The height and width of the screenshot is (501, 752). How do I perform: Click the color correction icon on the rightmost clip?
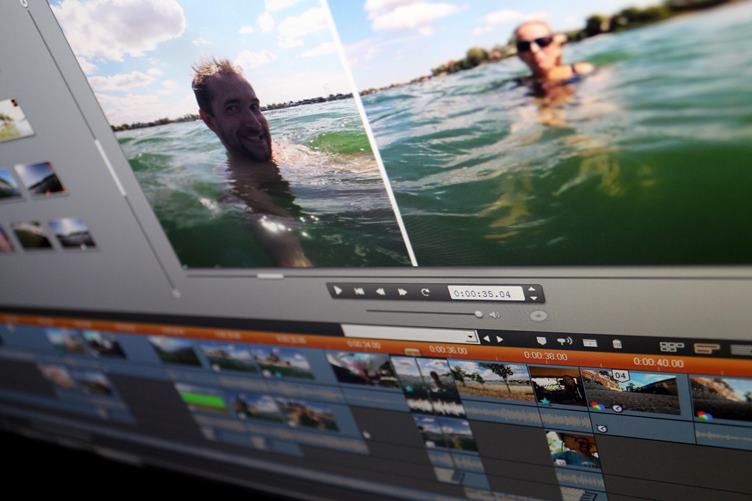click(x=704, y=416)
